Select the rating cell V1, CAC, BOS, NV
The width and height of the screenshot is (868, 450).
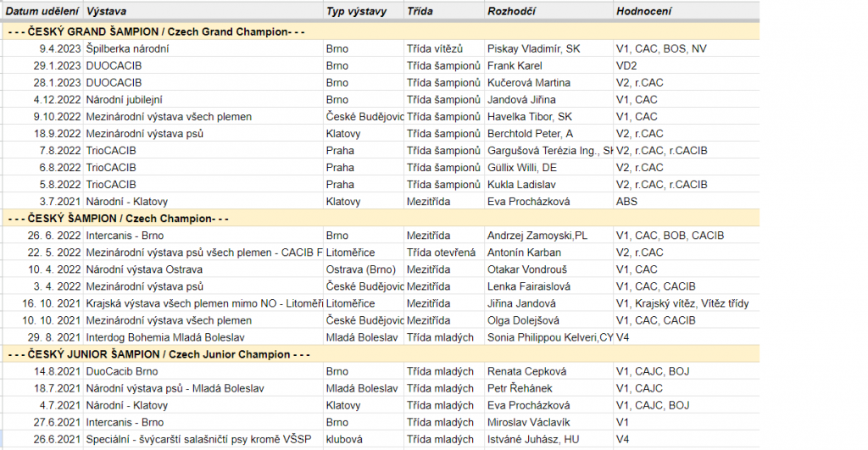(x=687, y=48)
